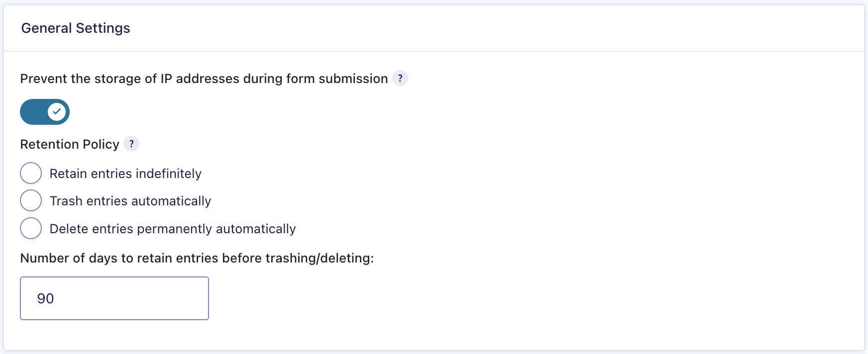Click the "Retain entries indefinitely" label text
Image resolution: width=868 pixels, height=354 pixels.
(x=125, y=174)
